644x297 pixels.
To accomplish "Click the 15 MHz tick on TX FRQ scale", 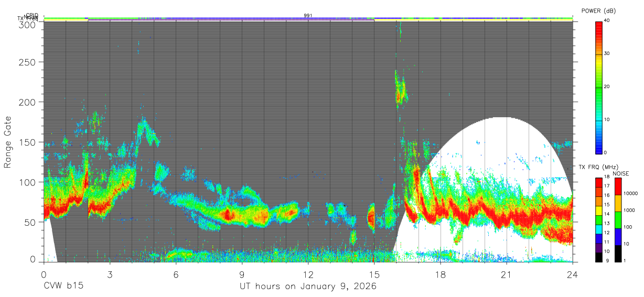I will [607, 205].
